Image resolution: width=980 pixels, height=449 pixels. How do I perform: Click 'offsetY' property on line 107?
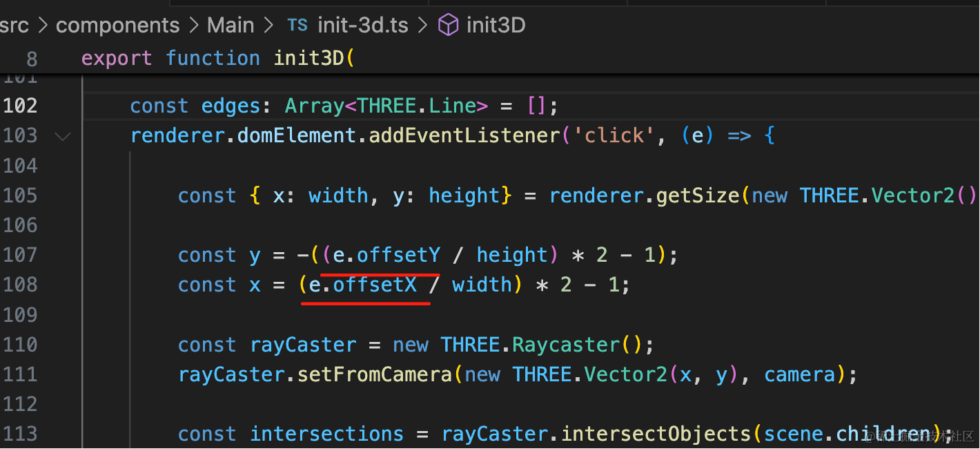pos(398,255)
